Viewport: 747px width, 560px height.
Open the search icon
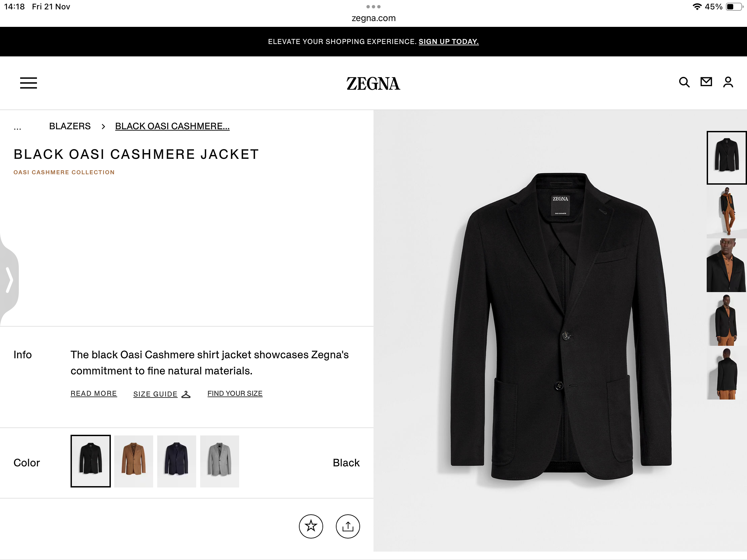tap(684, 82)
